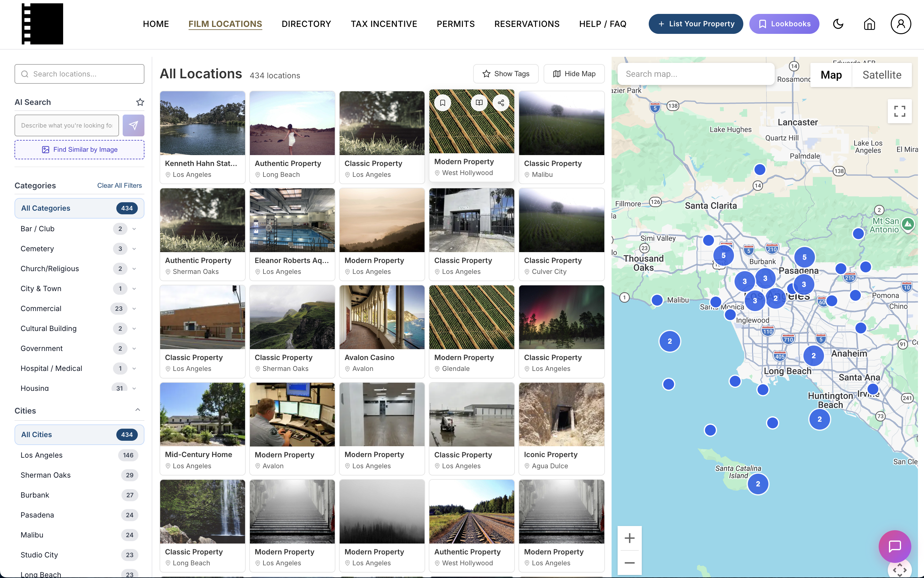This screenshot has height=578, width=924.
Task: Expand the Hospital / Medical category
Action: click(134, 369)
